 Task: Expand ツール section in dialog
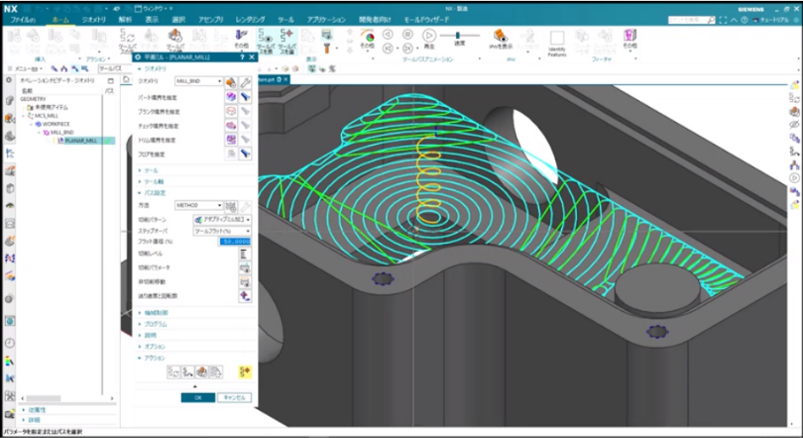(149, 170)
